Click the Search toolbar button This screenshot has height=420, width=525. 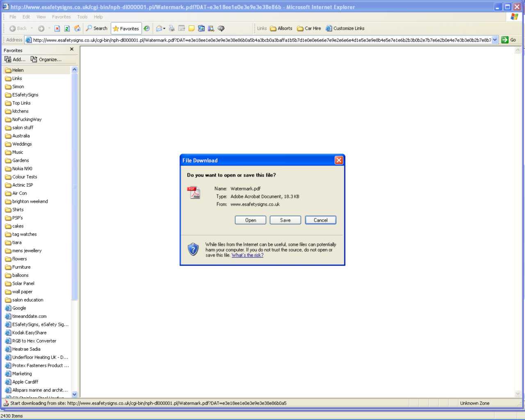(x=97, y=28)
